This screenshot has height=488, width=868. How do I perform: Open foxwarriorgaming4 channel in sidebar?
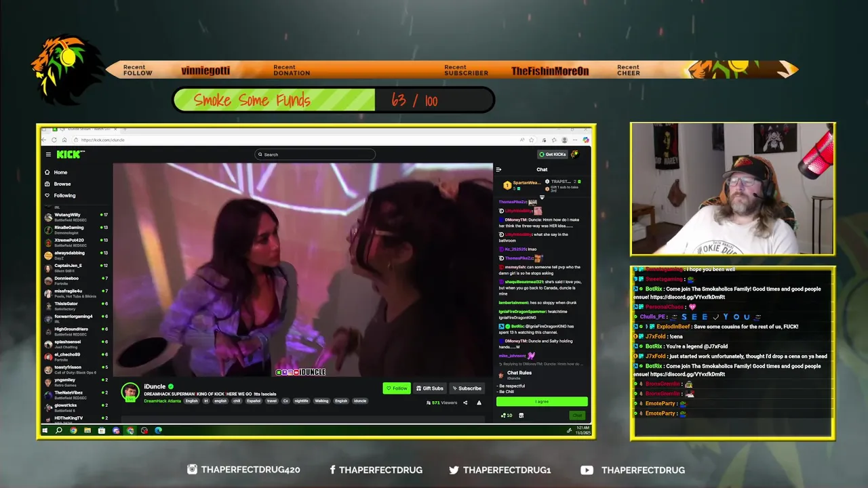coord(77,319)
